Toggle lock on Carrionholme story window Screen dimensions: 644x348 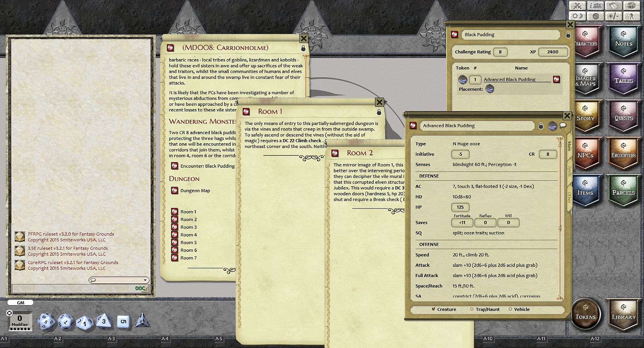pyautogui.click(x=303, y=48)
